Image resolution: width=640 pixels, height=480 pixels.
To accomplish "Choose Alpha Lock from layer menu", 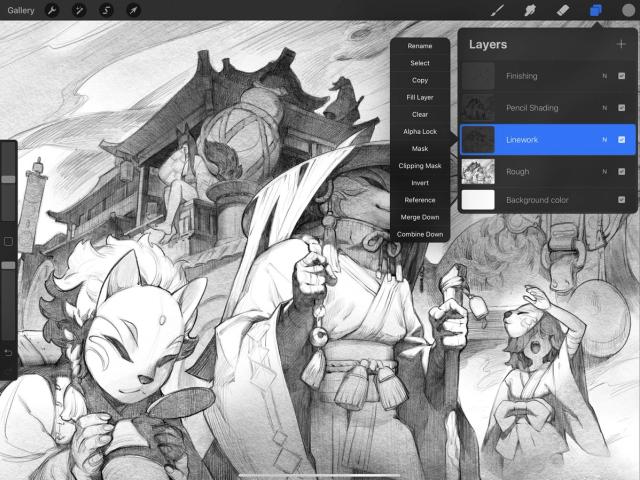I will 420,131.
